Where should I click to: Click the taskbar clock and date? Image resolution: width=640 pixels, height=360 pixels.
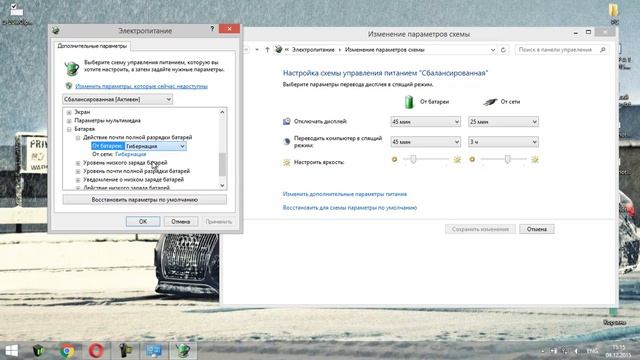coord(618,351)
